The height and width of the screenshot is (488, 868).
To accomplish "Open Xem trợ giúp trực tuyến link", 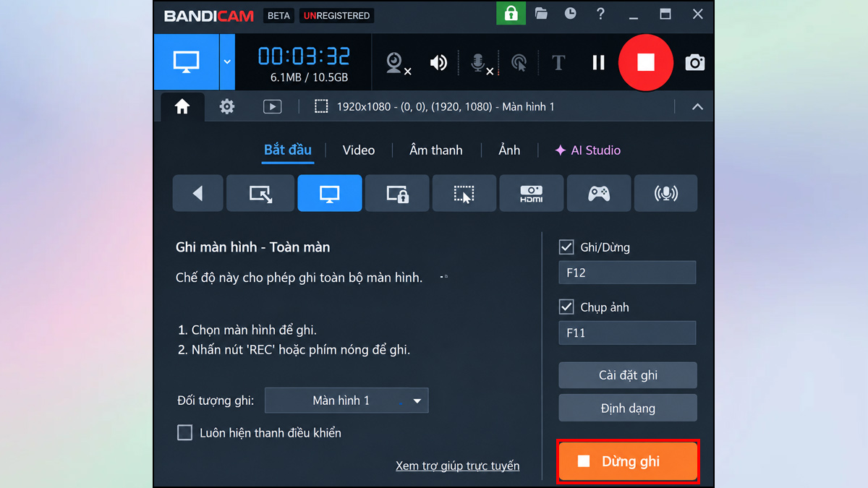I will point(457,466).
